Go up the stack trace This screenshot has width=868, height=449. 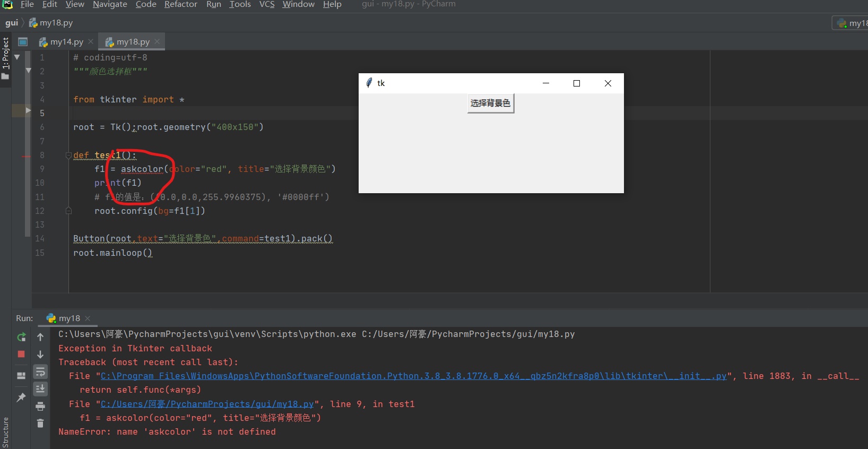40,337
